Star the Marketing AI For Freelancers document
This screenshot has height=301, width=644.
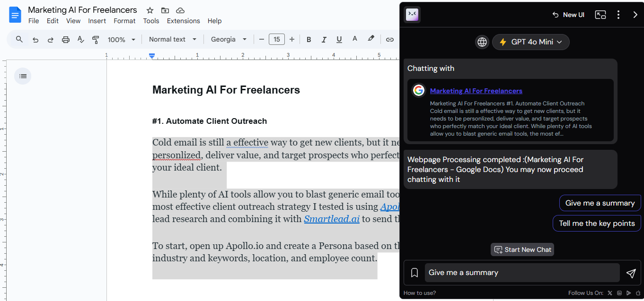pyautogui.click(x=150, y=10)
